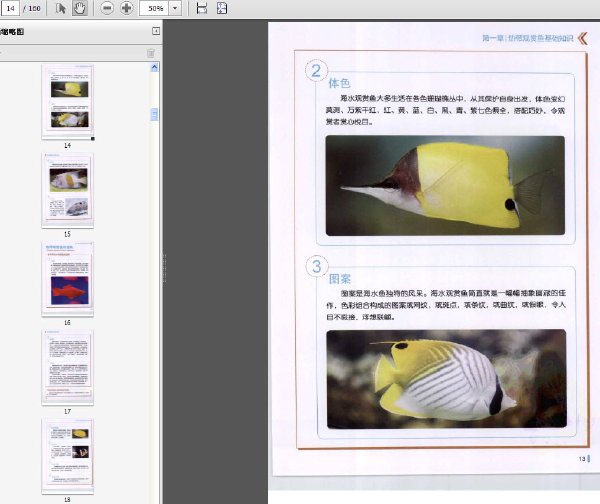The image size is (600, 504).
Task: Click the page number field showing 14
Action: [10, 8]
